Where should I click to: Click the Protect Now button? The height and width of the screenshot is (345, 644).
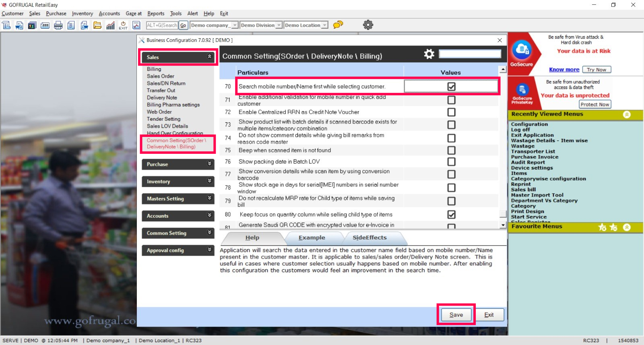[595, 104]
